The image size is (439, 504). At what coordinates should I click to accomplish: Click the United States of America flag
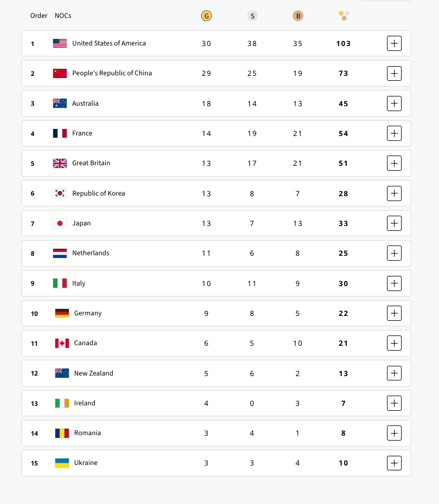60,43
